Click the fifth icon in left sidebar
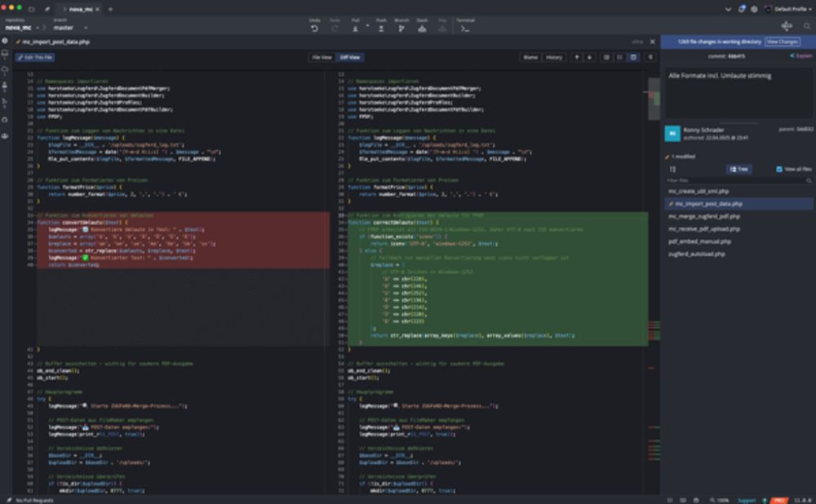 [x=5, y=103]
